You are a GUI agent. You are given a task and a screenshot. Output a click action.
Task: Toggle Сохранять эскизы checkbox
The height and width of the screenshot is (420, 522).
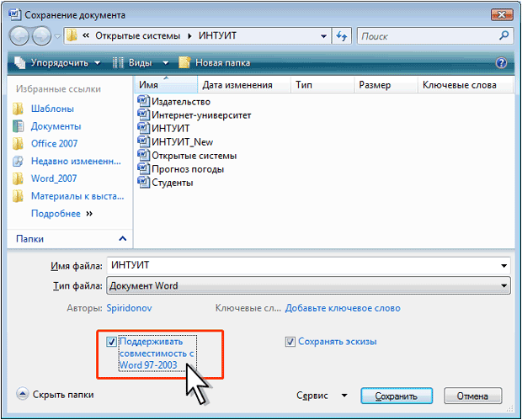pos(290,342)
